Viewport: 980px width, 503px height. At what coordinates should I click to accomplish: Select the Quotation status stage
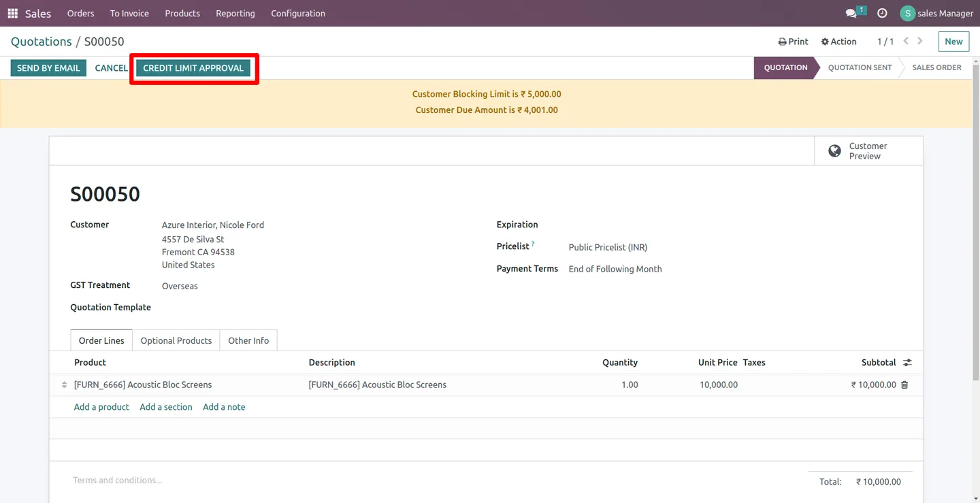[x=785, y=67]
